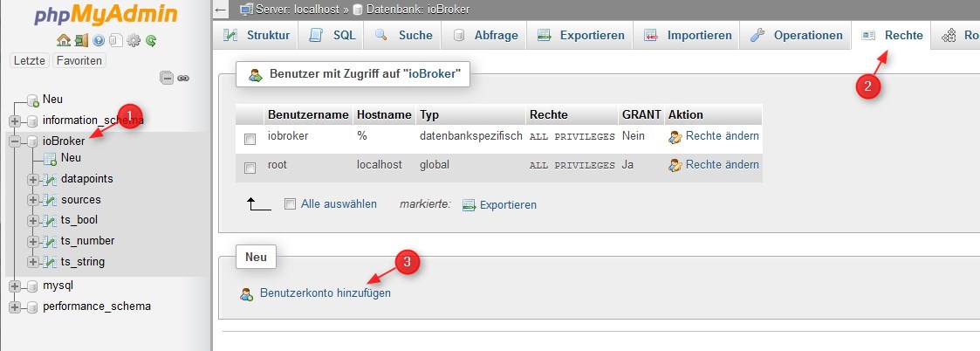Click the datapoints table icon

51,180
